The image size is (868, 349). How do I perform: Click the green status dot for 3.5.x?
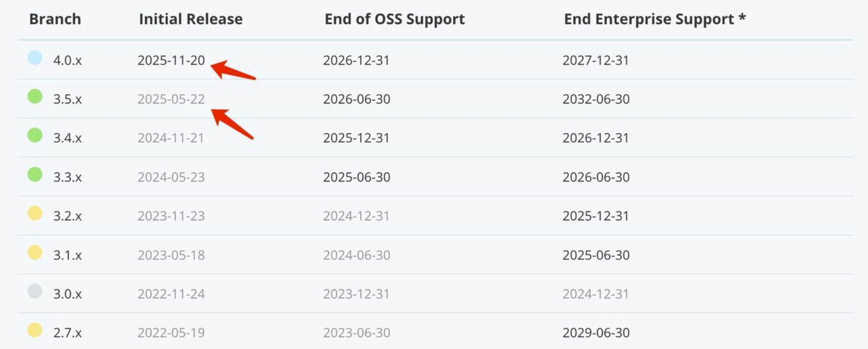[x=35, y=96]
